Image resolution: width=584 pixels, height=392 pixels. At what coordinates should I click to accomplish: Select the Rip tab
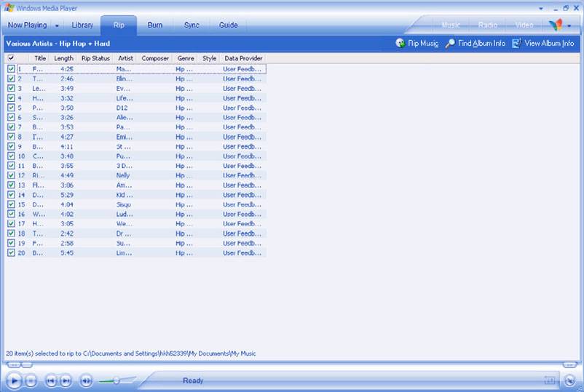click(119, 25)
